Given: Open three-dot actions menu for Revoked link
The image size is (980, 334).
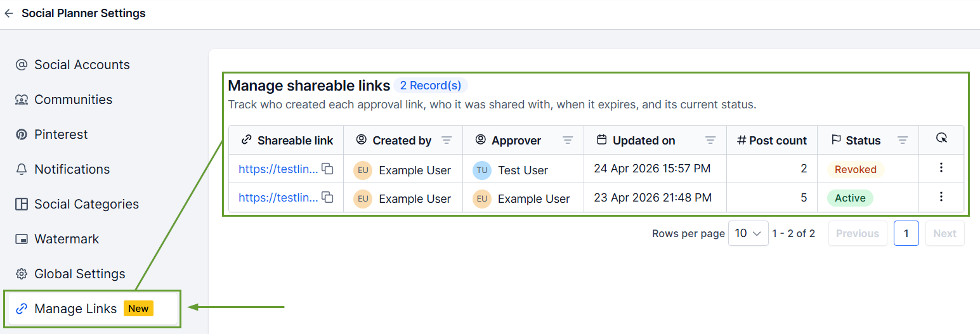Looking at the screenshot, I should tap(941, 168).
